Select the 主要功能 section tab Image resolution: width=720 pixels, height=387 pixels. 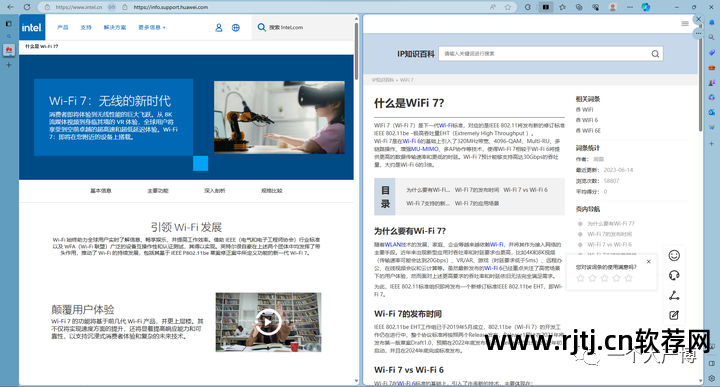(158, 191)
